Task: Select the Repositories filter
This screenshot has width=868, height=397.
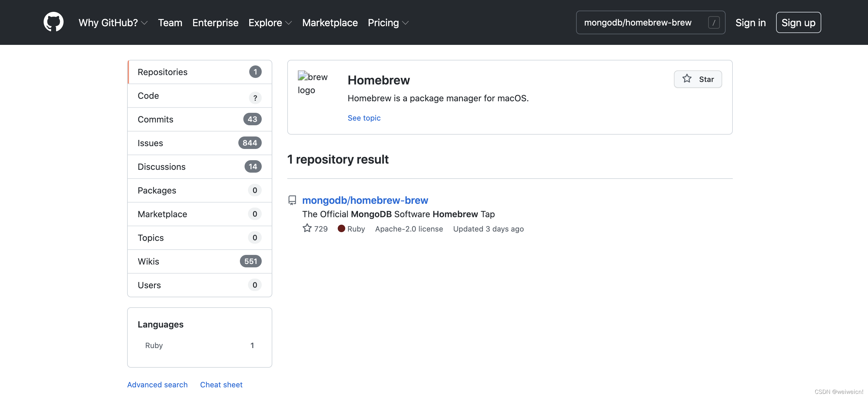Action: click(199, 72)
